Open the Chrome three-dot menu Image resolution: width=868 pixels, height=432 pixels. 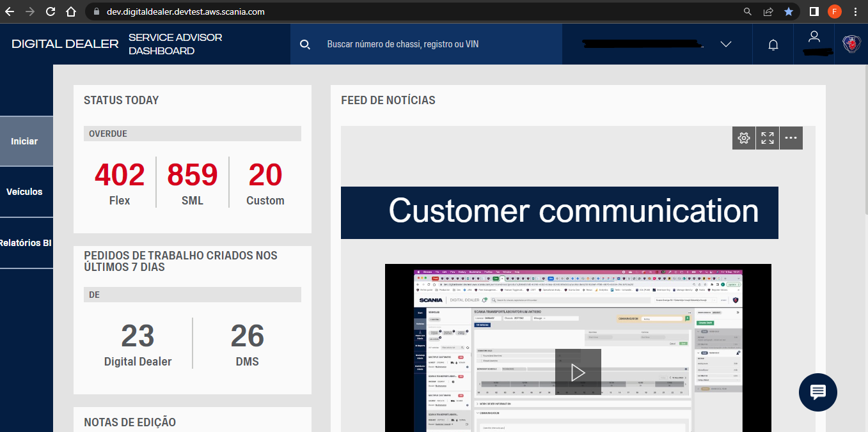click(x=856, y=12)
